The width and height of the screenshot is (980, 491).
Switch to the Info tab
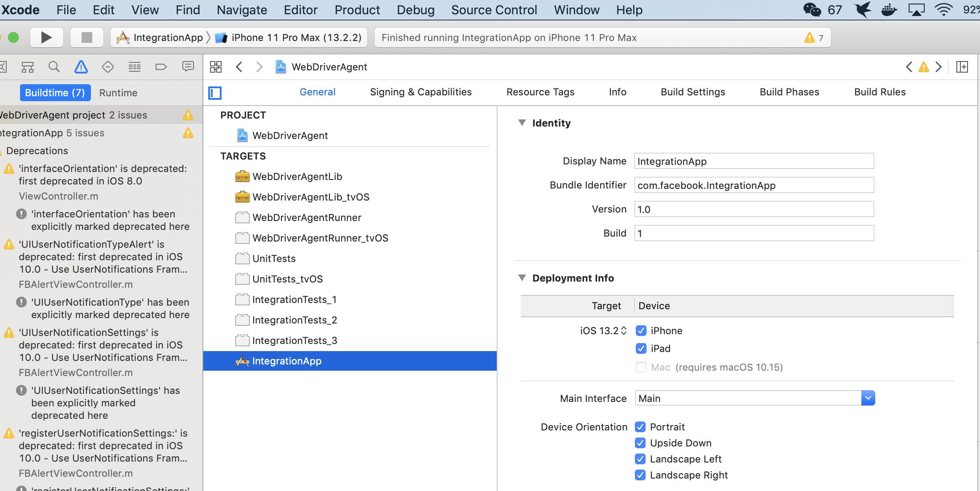(618, 92)
